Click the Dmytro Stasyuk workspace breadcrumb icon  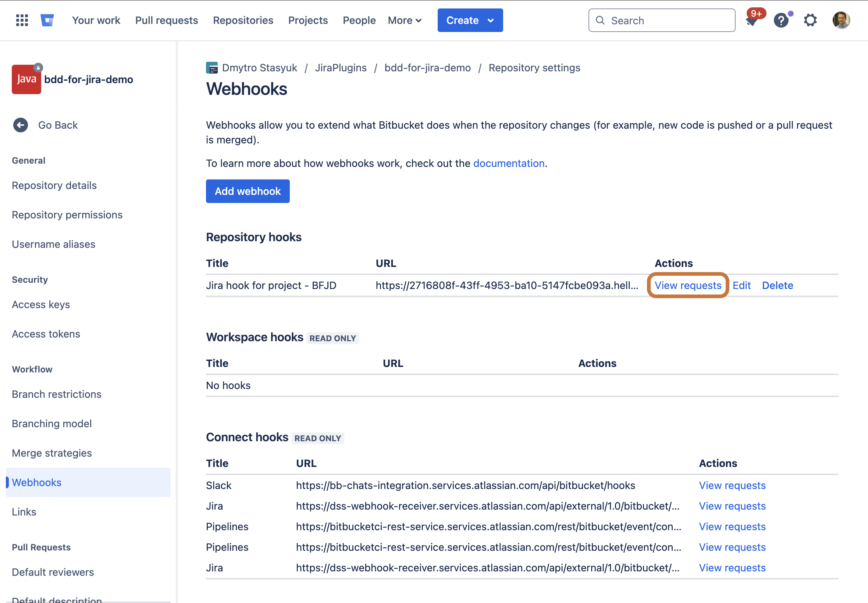(211, 68)
